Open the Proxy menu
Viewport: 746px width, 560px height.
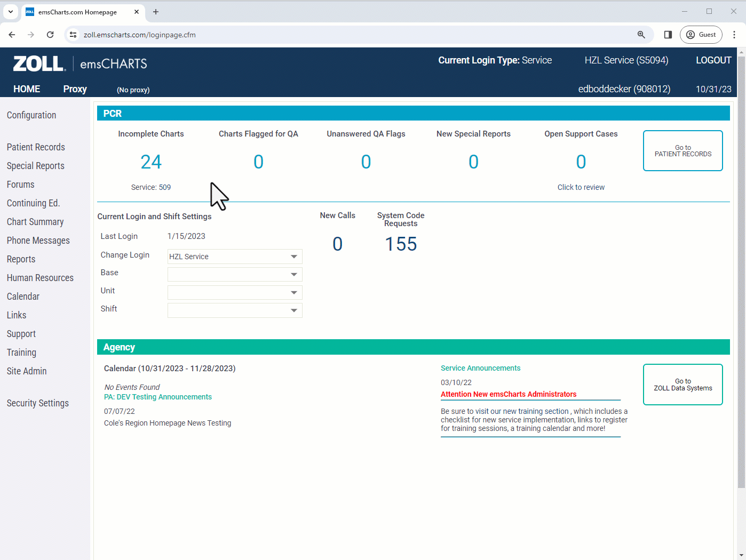point(75,89)
